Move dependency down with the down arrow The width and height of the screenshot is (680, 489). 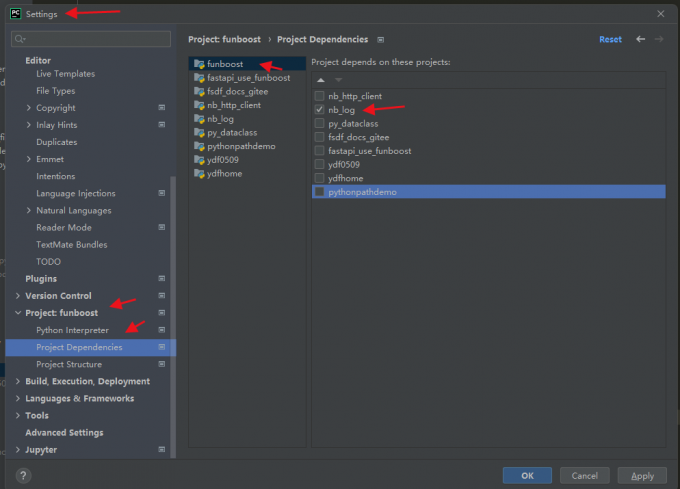click(339, 80)
